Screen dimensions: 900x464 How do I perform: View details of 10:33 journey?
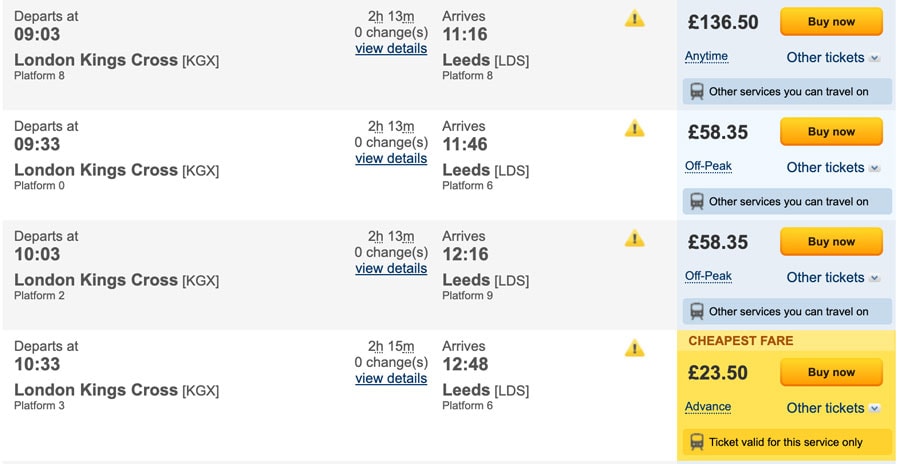[391, 378]
